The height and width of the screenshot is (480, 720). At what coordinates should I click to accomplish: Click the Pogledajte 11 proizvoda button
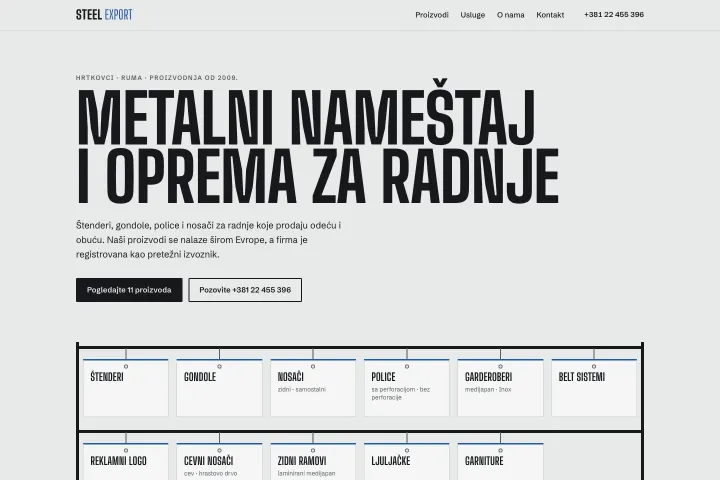click(129, 290)
